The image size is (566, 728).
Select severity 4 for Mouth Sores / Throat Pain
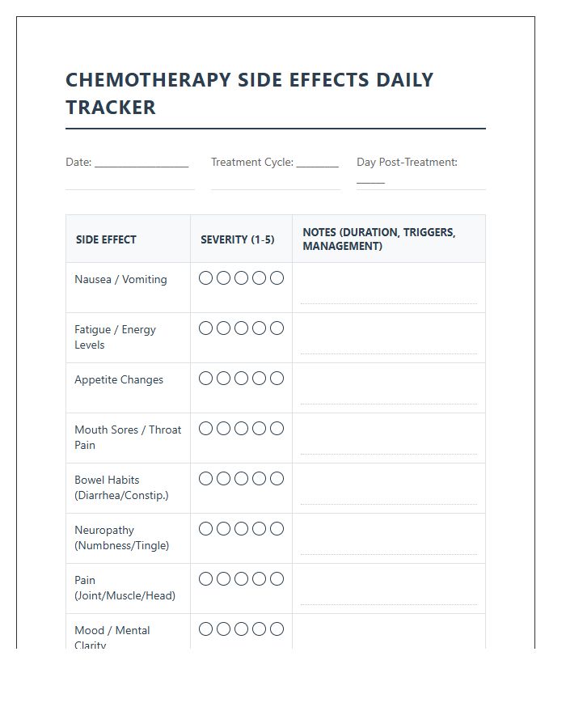tap(259, 429)
